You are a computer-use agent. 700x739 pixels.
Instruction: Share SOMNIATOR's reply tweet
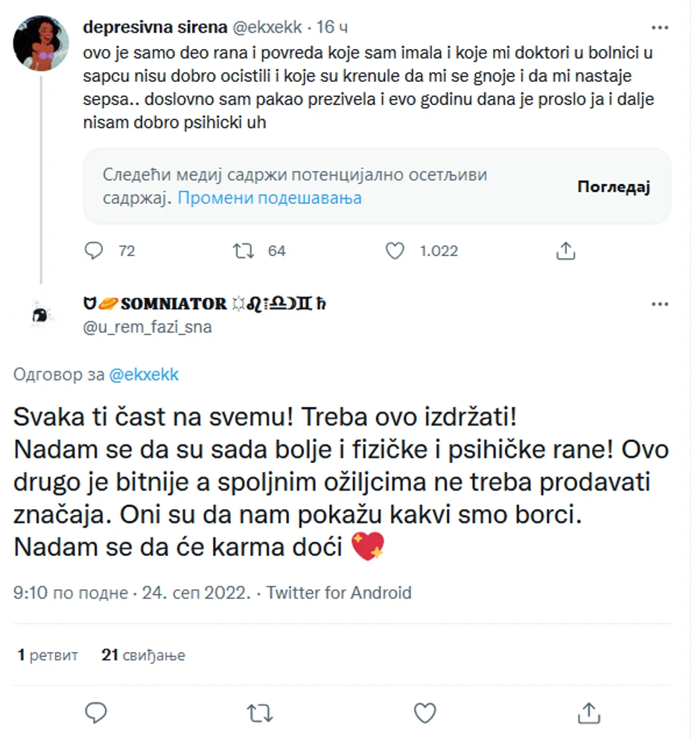pyautogui.click(x=589, y=712)
